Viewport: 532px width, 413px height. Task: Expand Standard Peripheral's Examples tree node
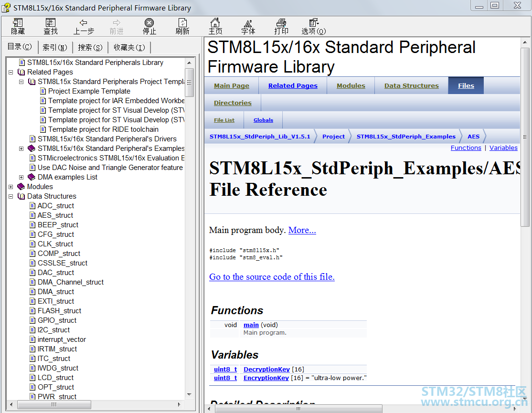click(21, 148)
